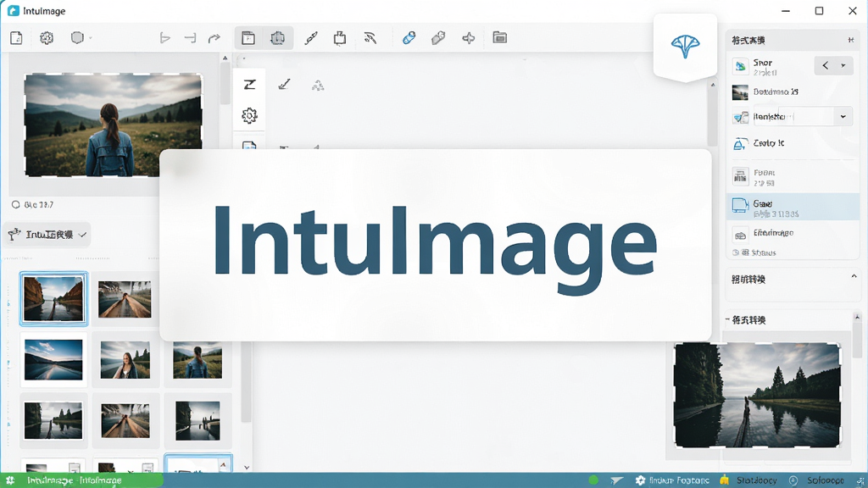Screen dimensions: 868x488
Task: Open the folder icon at the toolbar end
Action: (500, 37)
